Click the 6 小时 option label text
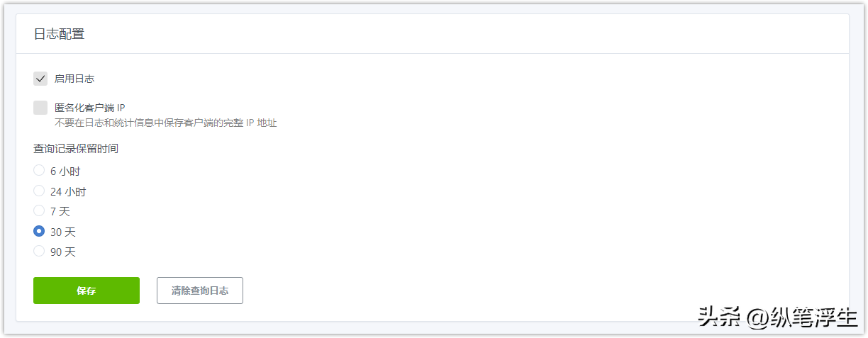Viewport: 868px width, 338px height. click(65, 171)
